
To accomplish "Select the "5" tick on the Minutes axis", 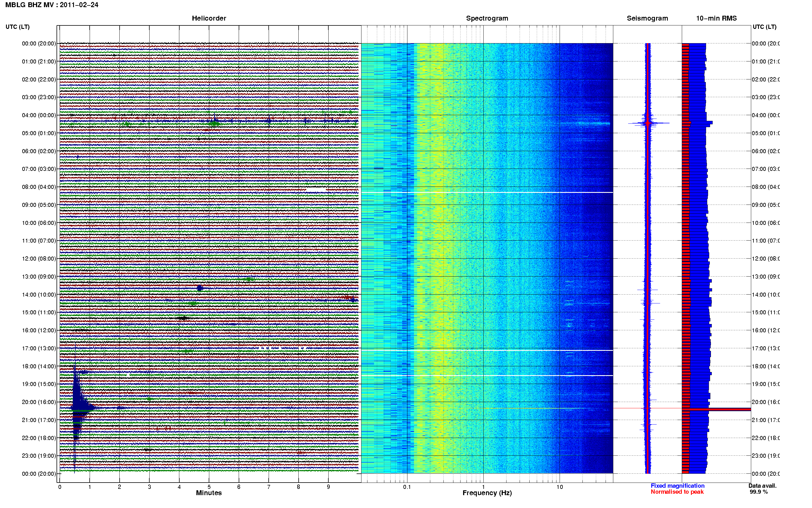I will 209,487.
